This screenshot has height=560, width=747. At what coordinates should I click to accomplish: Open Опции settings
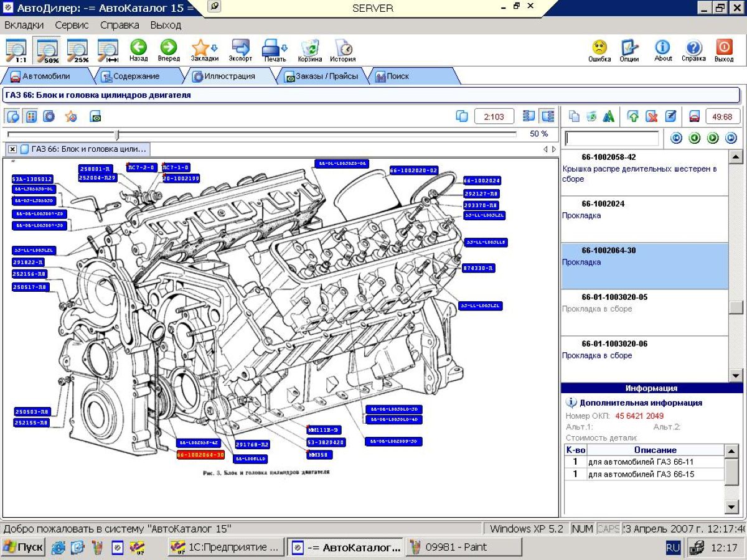click(629, 50)
